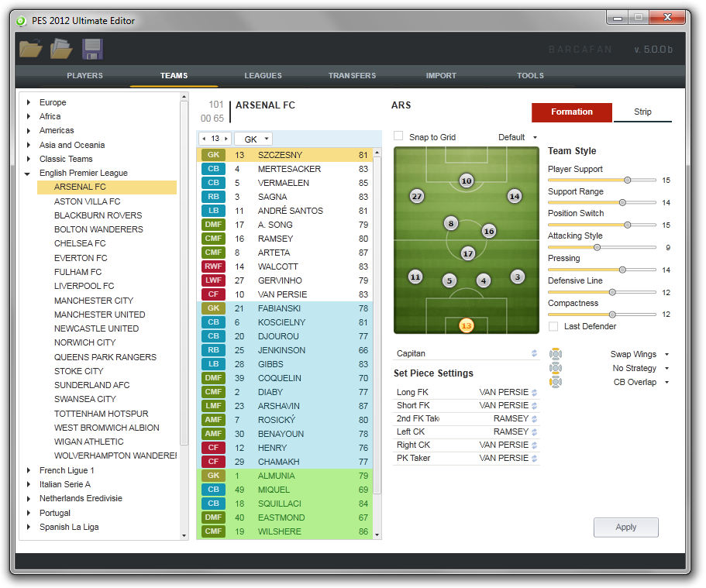Screen dimensions: 706x588
Task: Select WILSHERE row in squad list
Action: pos(284,531)
